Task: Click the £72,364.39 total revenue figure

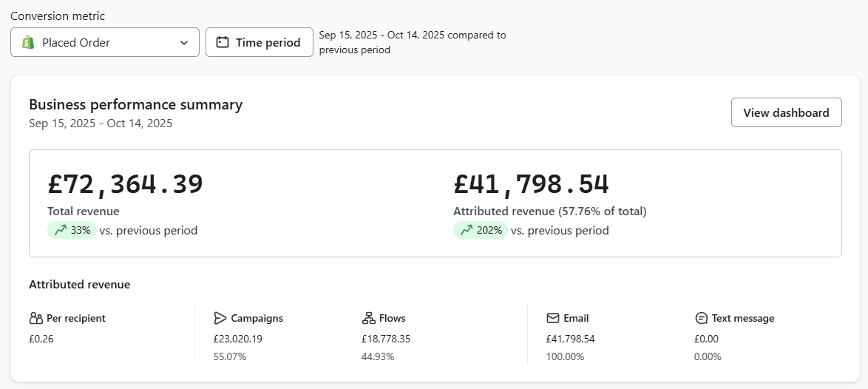Action: point(125,184)
